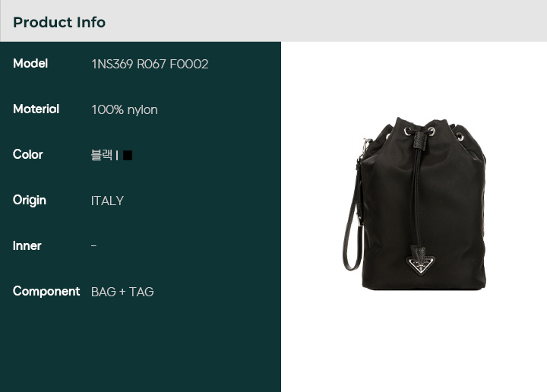This screenshot has width=547, height=392.
Task: Click the ITALY origin value
Action: click(x=107, y=201)
